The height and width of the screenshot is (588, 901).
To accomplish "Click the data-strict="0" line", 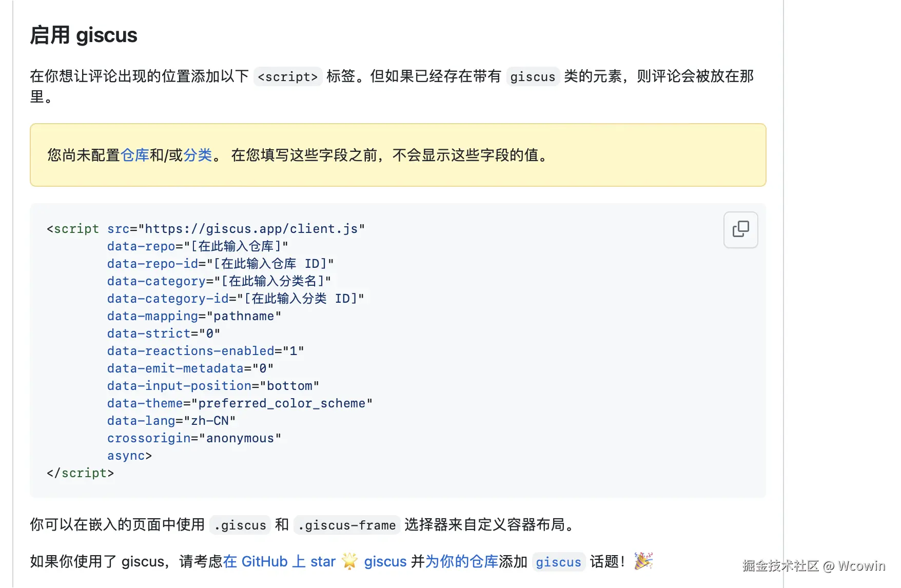I will (x=164, y=334).
